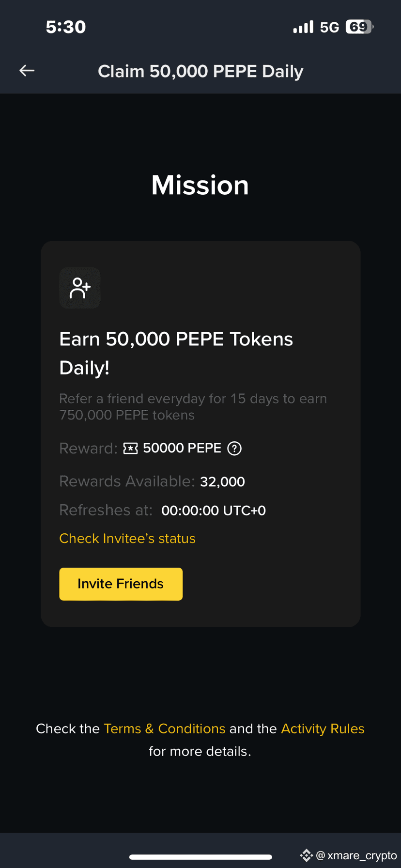
Task: Click the add-friend person icon
Action: pyautogui.click(x=80, y=288)
